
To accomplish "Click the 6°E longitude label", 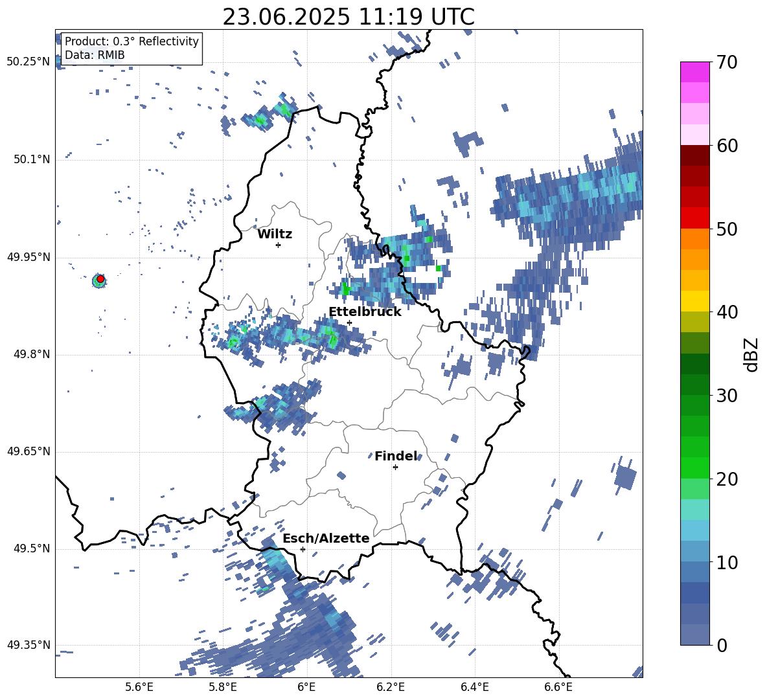I will coord(306,687).
